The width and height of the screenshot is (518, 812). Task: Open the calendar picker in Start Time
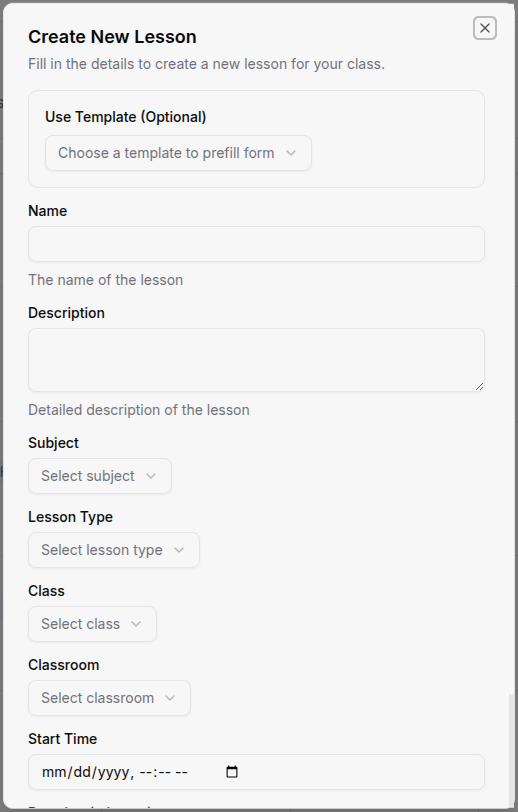(232, 772)
